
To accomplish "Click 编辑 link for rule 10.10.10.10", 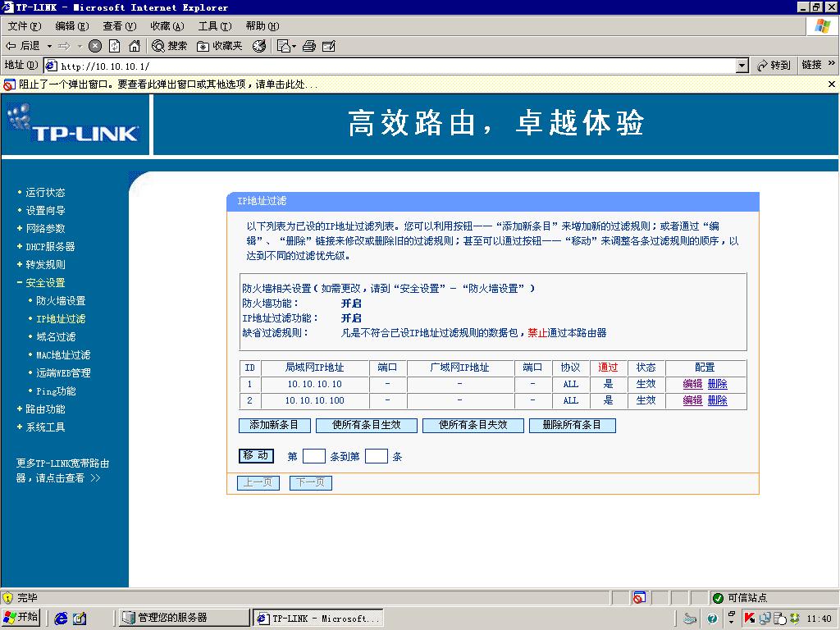I will (x=692, y=384).
